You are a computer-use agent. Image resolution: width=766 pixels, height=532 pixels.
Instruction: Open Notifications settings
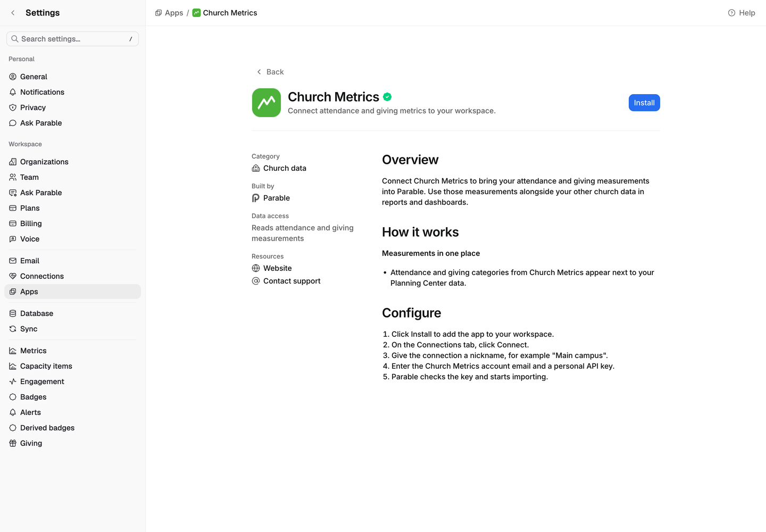click(72, 92)
